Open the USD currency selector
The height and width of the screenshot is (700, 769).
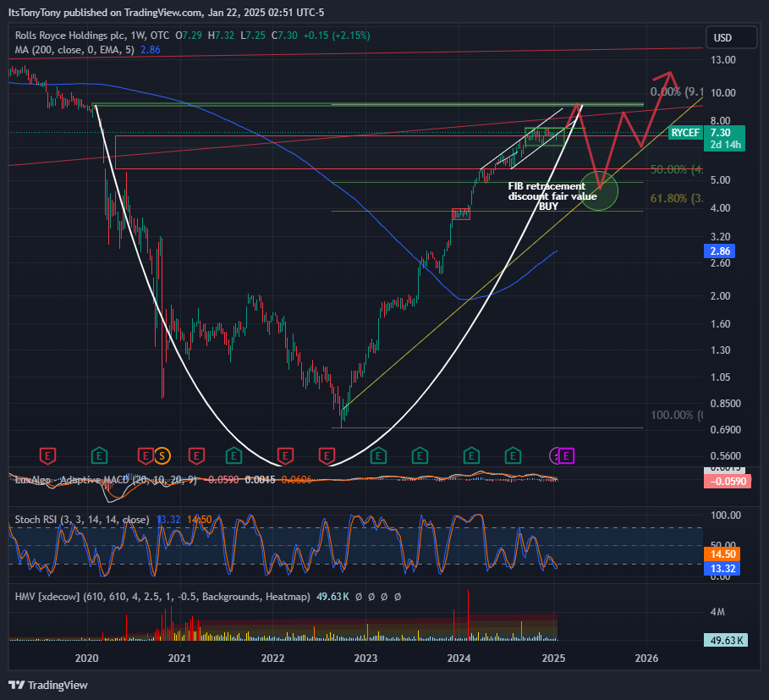tap(731, 38)
